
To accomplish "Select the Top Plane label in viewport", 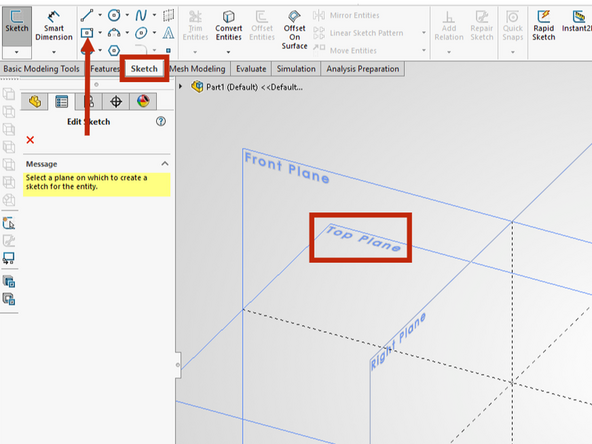I will click(363, 239).
